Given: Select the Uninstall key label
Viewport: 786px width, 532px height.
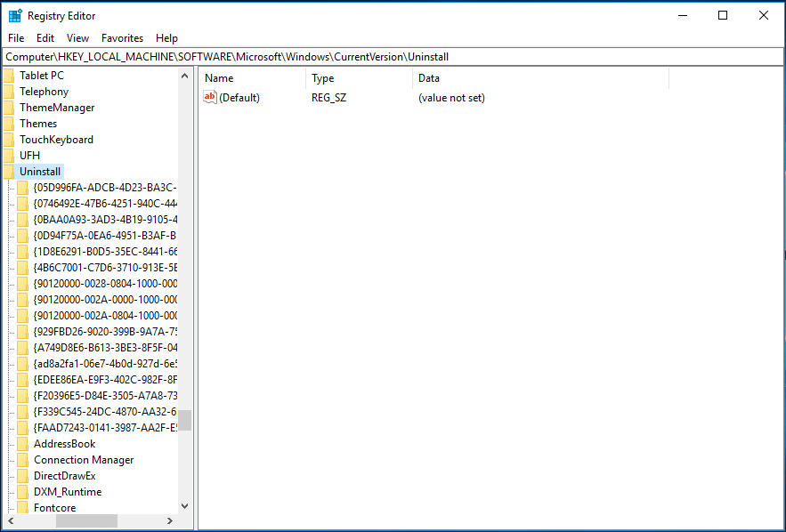Looking at the screenshot, I should 40,172.
